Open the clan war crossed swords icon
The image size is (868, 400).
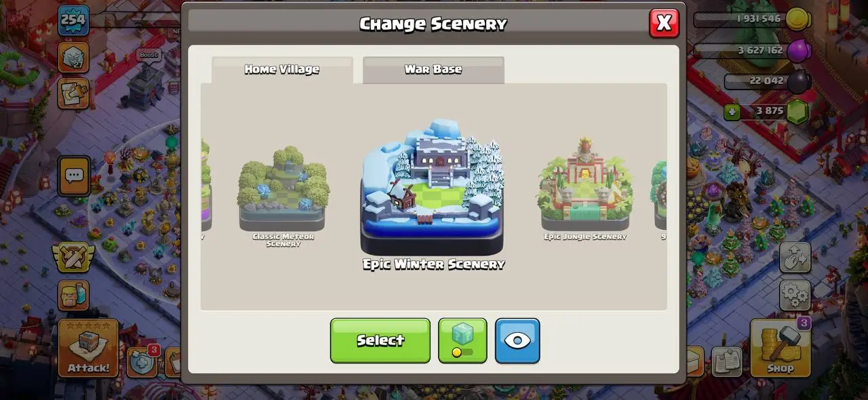click(x=73, y=258)
